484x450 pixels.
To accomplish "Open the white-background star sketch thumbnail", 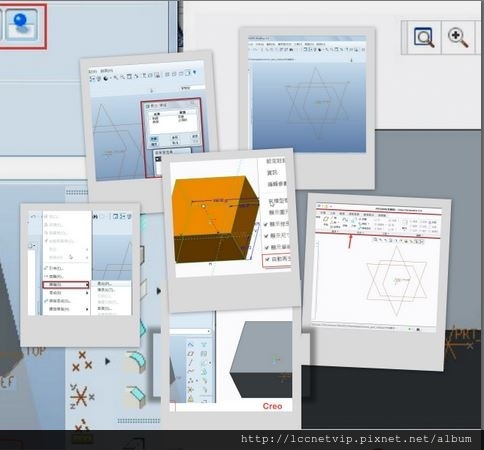I will pos(377,282).
